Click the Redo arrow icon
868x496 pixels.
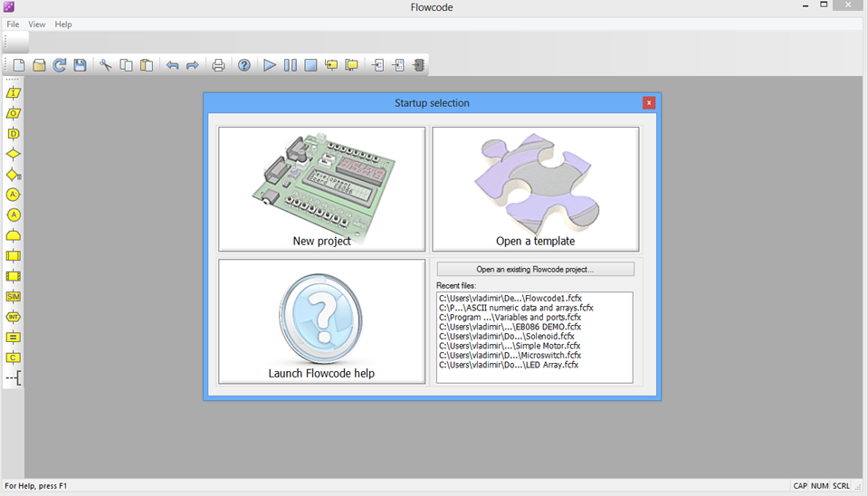[192, 65]
